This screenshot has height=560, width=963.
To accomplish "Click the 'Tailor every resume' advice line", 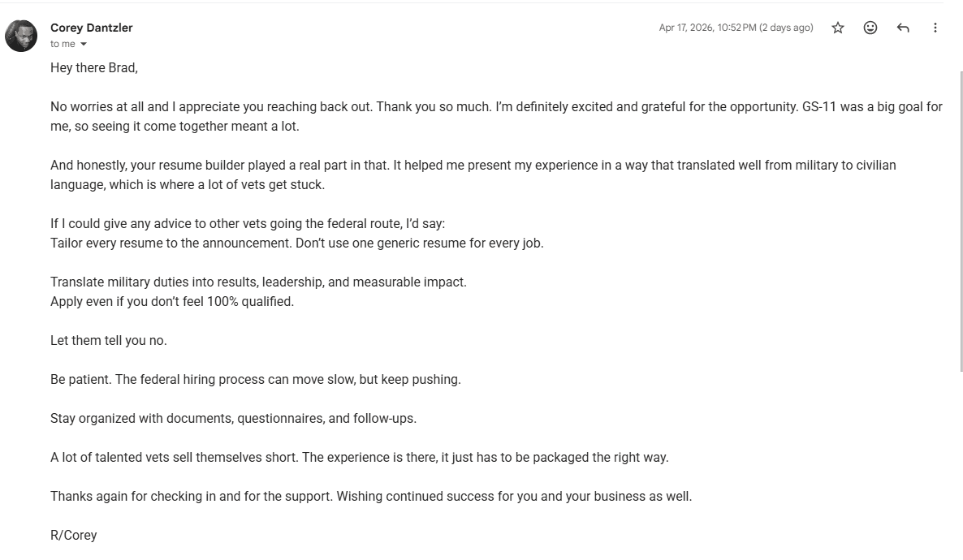I will pyautogui.click(x=296, y=243).
